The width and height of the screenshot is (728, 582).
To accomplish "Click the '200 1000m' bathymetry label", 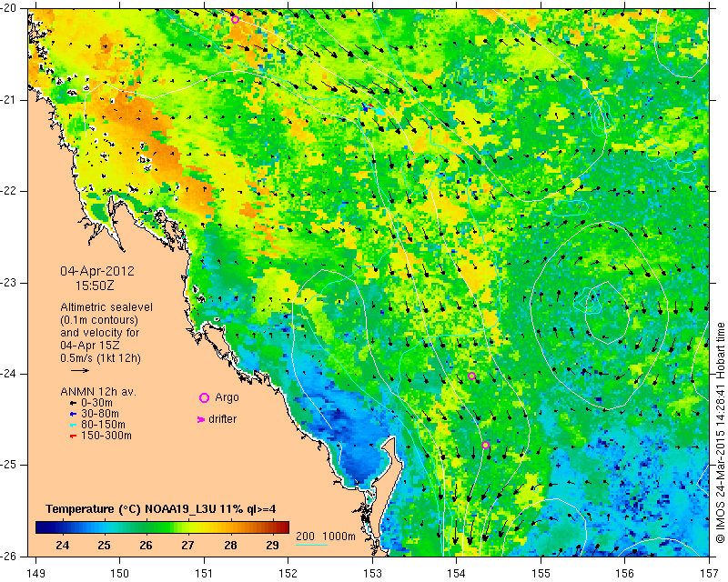I will pyautogui.click(x=326, y=537).
